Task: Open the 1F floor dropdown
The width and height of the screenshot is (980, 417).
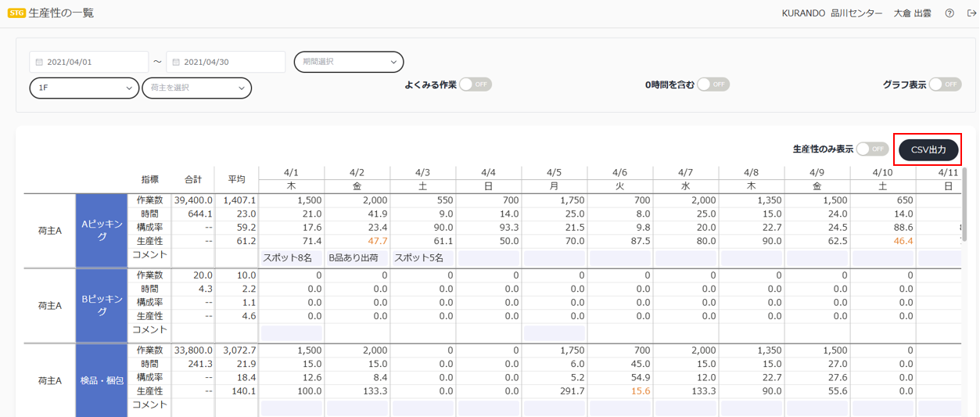Action: pyautogui.click(x=84, y=88)
